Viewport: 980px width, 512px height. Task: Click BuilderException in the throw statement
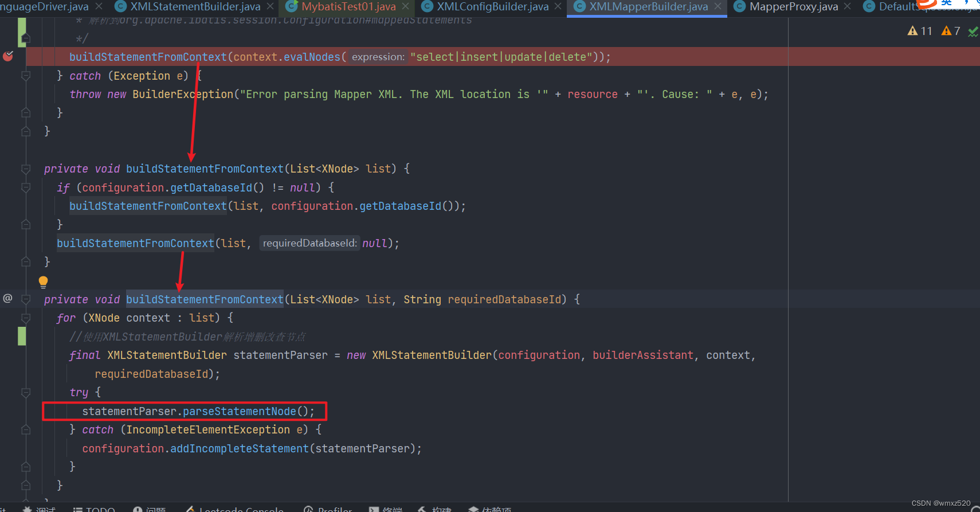(x=183, y=94)
